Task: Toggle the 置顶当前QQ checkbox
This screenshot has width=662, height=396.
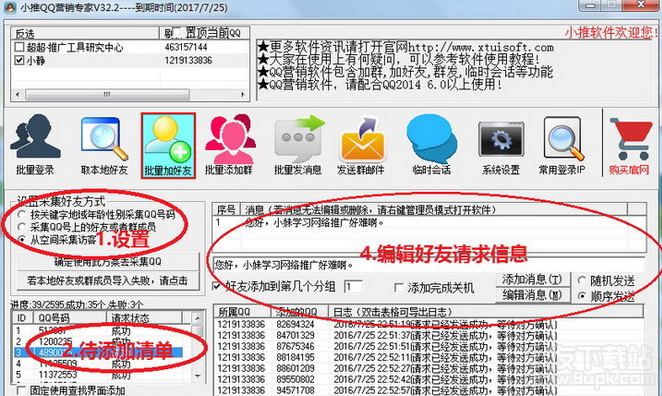Action: point(177,33)
